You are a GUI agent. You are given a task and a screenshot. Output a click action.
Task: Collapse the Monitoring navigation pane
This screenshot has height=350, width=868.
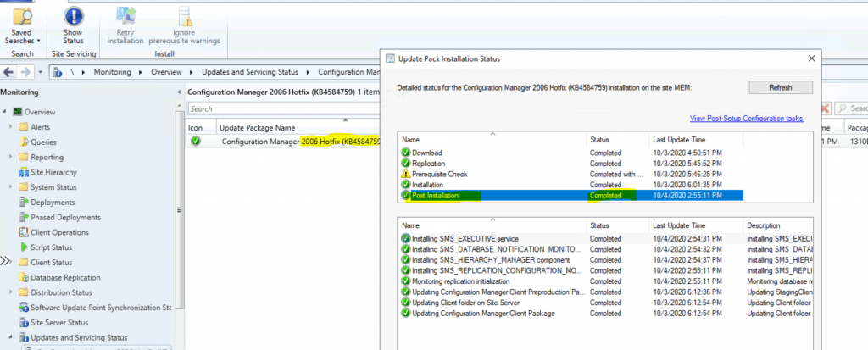179,92
